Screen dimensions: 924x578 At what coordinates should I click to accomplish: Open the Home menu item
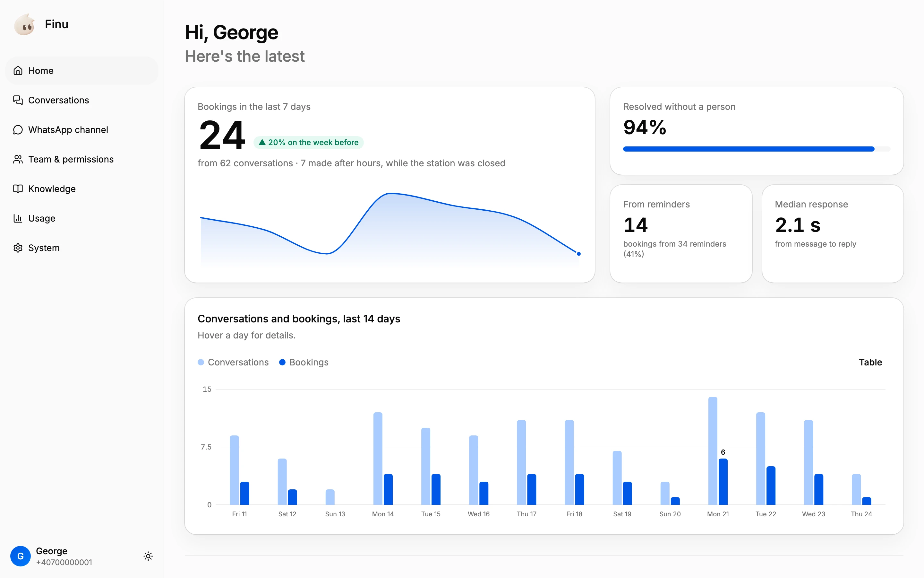pyautogui.click(x=82, y=71)
